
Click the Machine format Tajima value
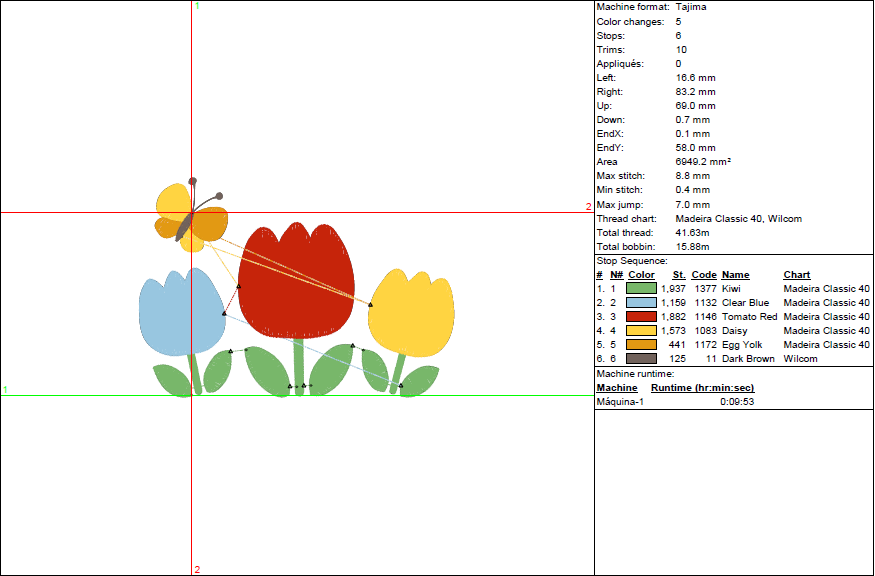click(x=690, y=7)
